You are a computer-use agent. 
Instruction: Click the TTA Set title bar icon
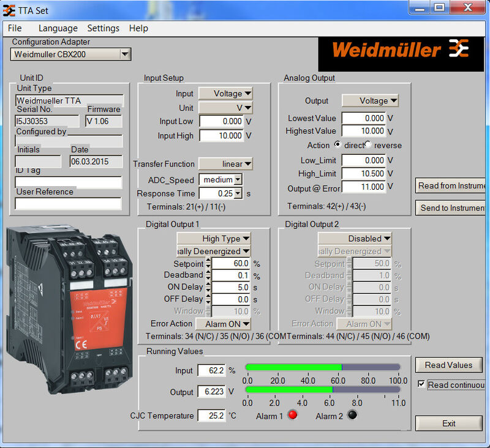9,10
